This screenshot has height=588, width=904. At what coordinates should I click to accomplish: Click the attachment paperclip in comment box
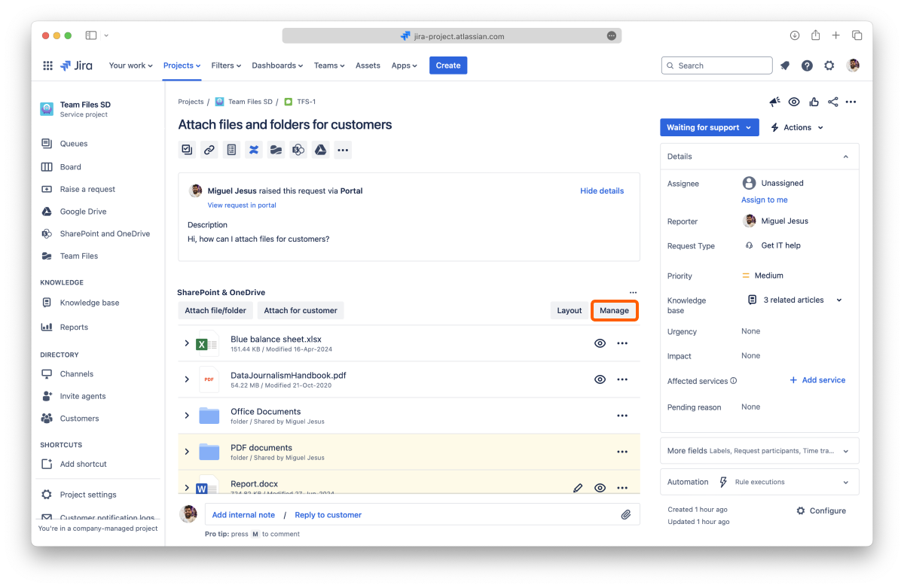(x=625, y=515)
